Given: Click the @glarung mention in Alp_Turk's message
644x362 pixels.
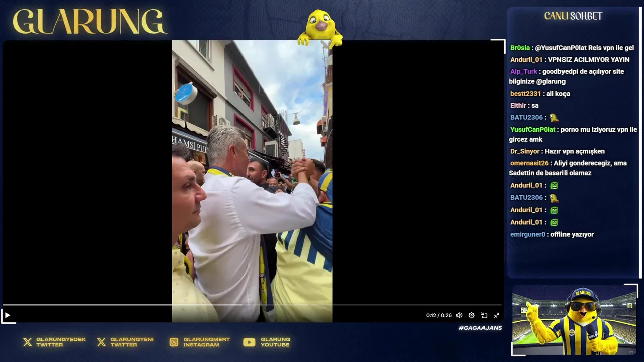Looking at the screenshot, I should click(x=551, y=81).
